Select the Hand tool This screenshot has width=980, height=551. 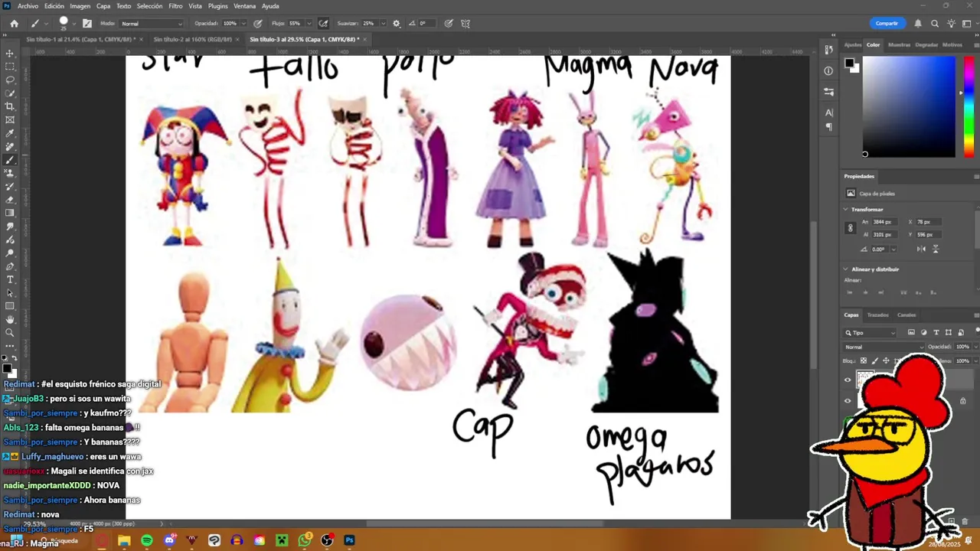10,319
